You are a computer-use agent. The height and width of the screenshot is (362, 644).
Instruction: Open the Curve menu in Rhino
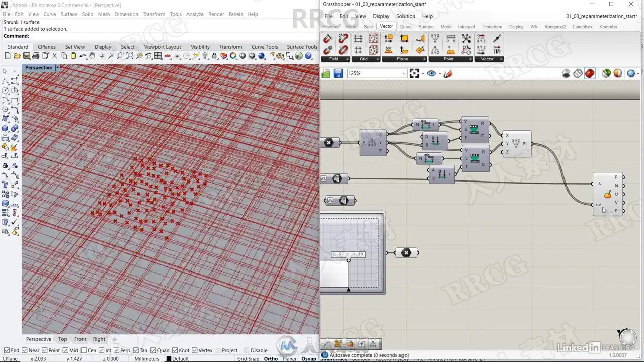coord(50,14)
